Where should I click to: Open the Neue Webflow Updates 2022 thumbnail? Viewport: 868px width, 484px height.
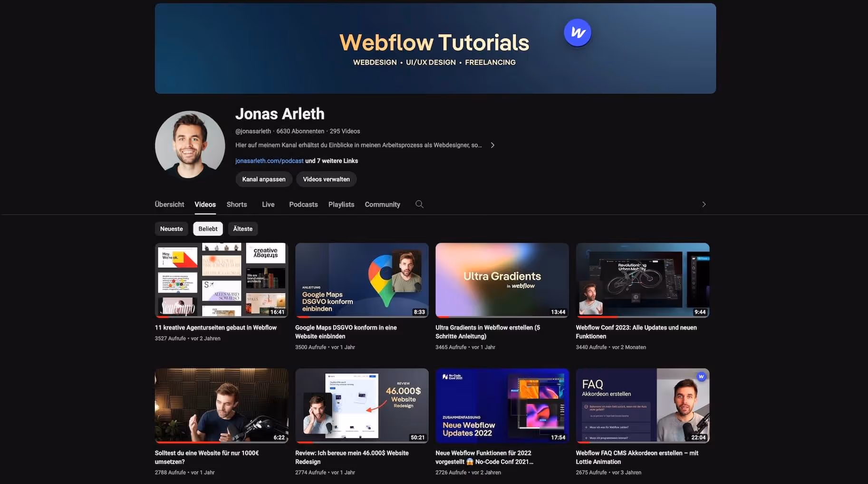pos(502,406)
